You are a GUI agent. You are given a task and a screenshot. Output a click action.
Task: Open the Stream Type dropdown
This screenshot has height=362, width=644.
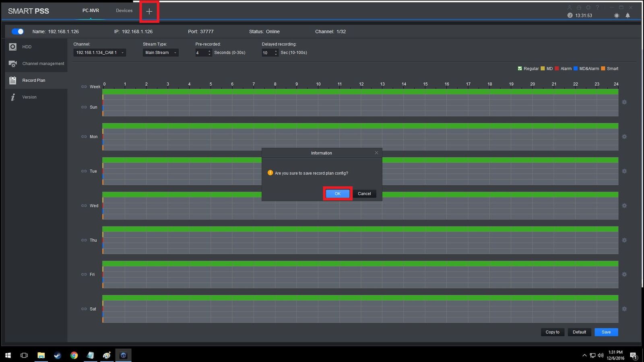(175, 53)
